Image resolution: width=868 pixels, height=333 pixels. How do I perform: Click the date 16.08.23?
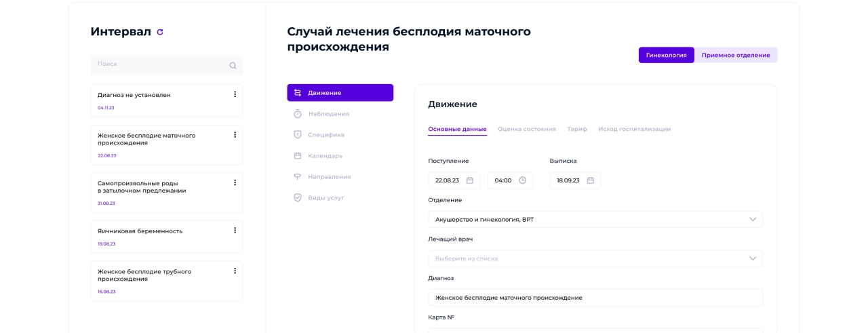click(106, 291)
